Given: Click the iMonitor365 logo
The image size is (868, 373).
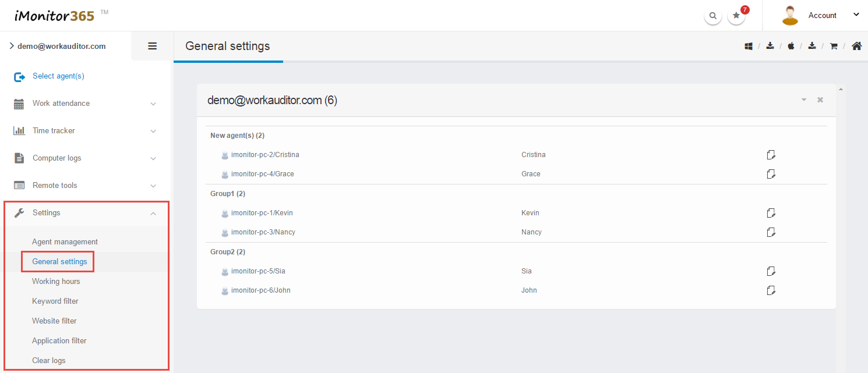Looking at the screenshot, I should click(x=61, y=16).
